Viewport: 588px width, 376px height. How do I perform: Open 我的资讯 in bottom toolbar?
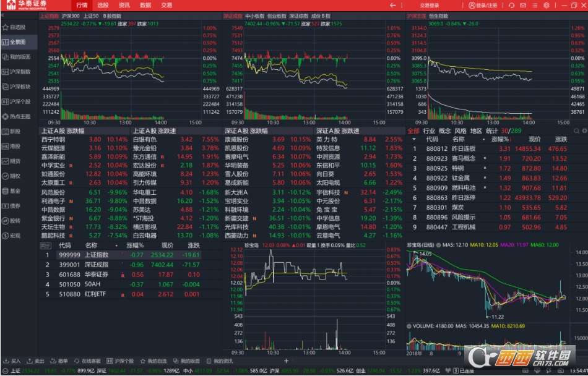tap(220, 361)
